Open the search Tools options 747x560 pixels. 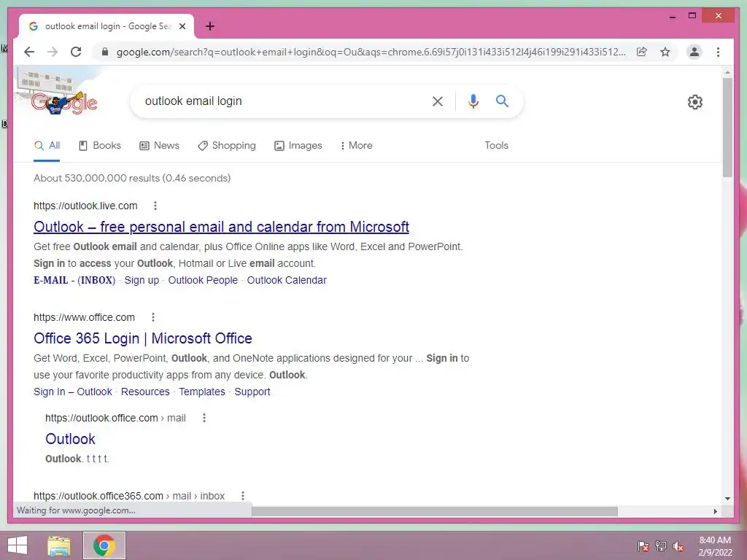(x=496, y=146)
